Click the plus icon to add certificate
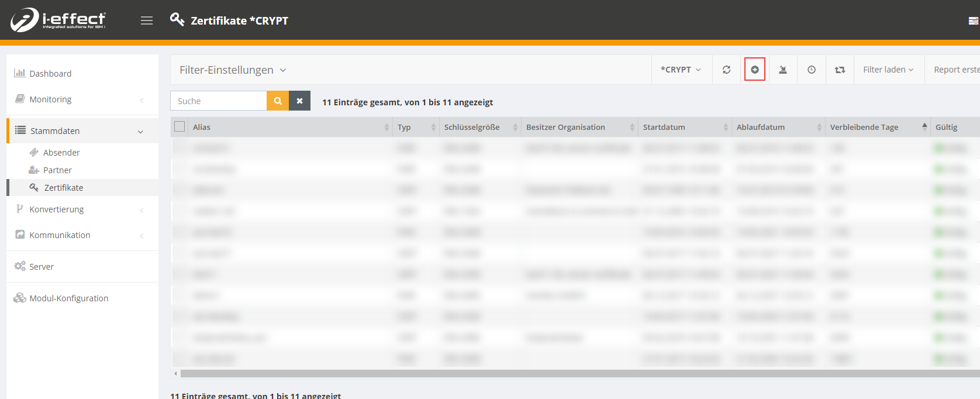Screen dimensions: 980x399 coord(754,70)
